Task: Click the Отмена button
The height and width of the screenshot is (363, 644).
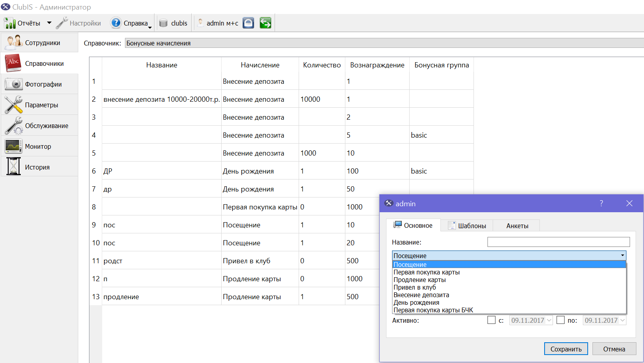Action: click(614, 349)
